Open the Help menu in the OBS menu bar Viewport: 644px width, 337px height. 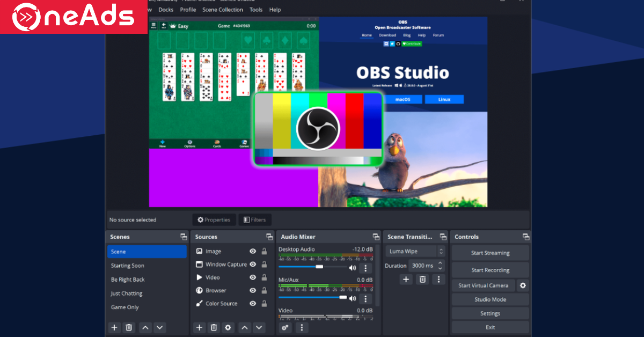[x=275, y=10]
